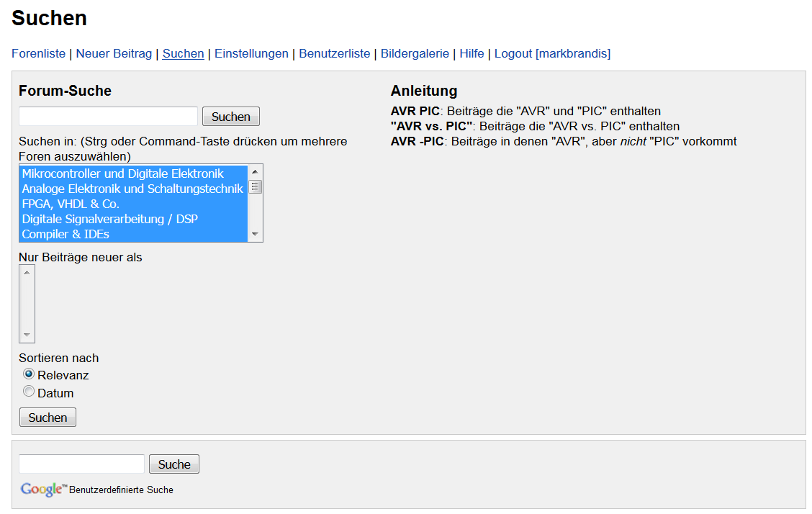Open the underlined Suchen navigation link
The width and height of the screenshot is (812, 514).
click(x=184, y=53)
